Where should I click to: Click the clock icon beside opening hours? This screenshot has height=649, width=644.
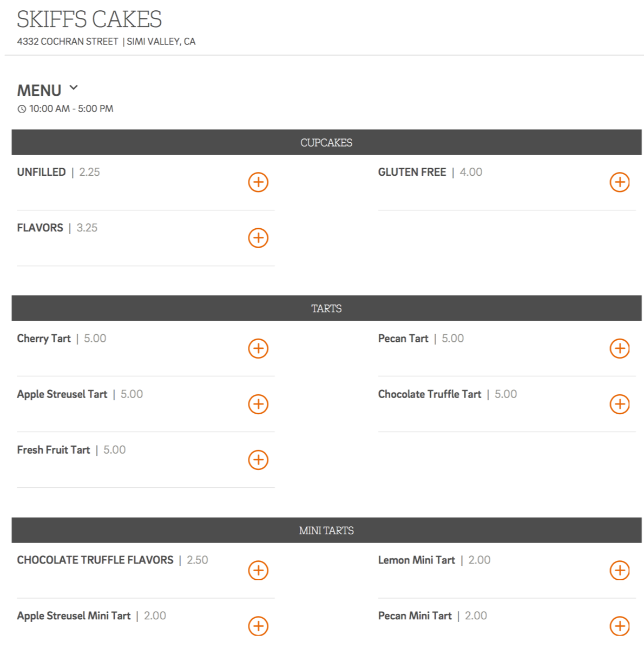(22, 109)
